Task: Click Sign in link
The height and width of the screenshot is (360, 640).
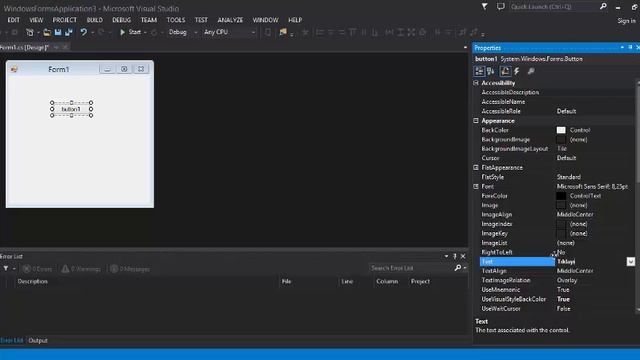Action: [626, 21]
